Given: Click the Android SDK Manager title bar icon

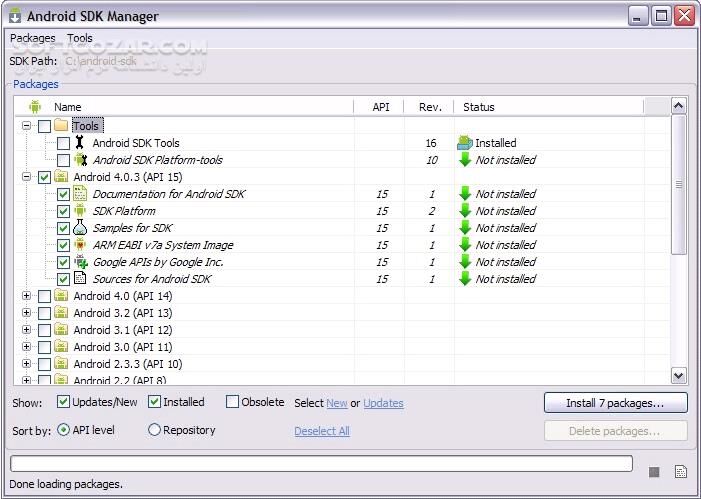Looking at the screenshot, I should pyautogui.click(x=15, y=16).
